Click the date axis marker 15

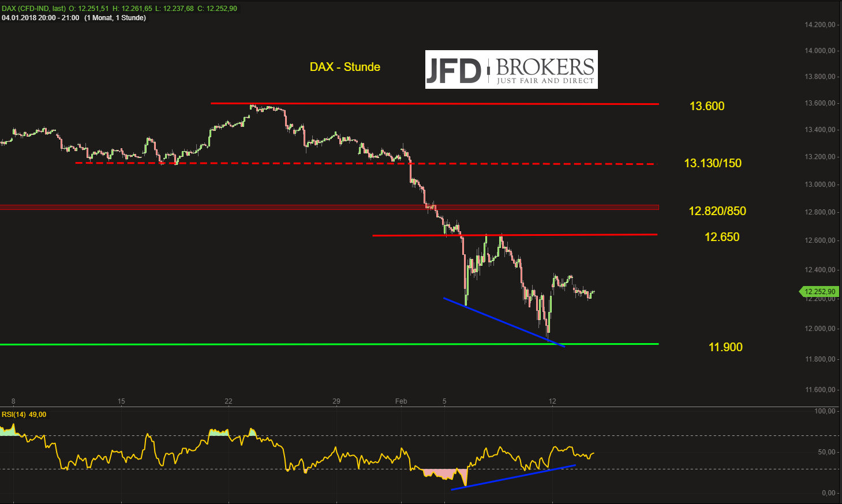click(121, 401)
